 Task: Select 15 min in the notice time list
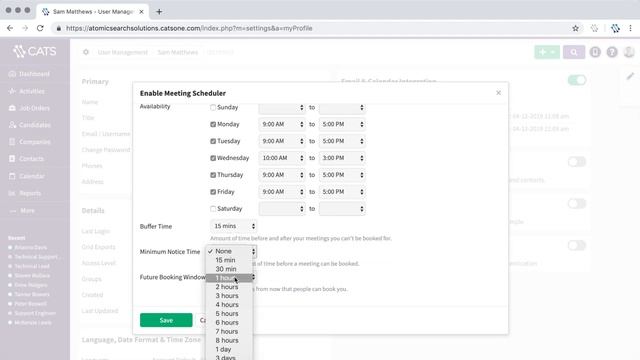(x=229, y=260)
